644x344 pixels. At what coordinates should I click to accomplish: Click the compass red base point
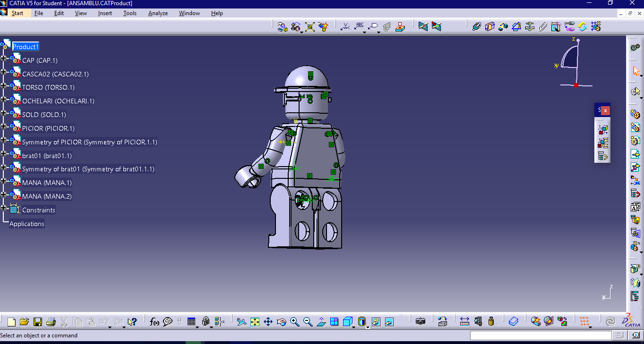[576, 85]
